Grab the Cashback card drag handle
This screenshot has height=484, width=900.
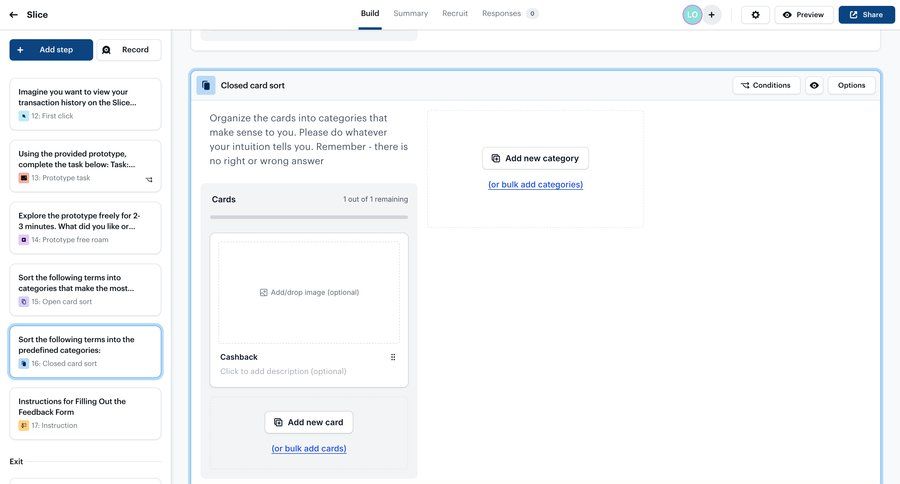point(393,357)
